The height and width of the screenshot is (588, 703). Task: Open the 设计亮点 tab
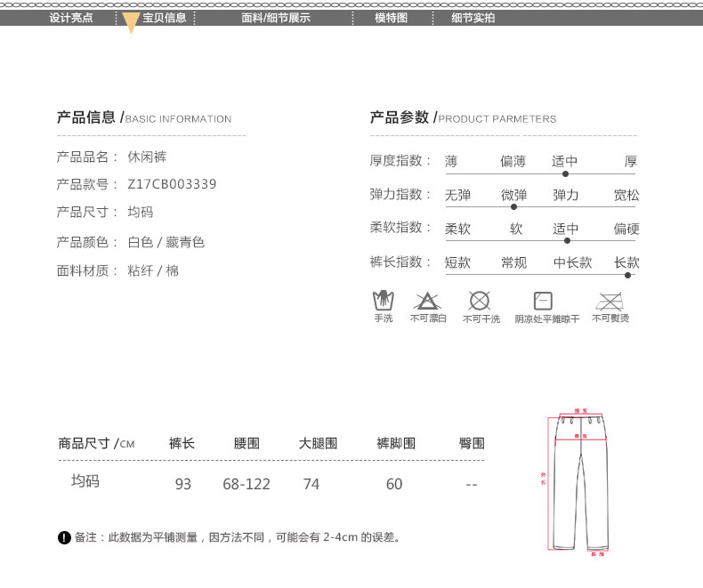pyautogui.click(x=71, y=18)
